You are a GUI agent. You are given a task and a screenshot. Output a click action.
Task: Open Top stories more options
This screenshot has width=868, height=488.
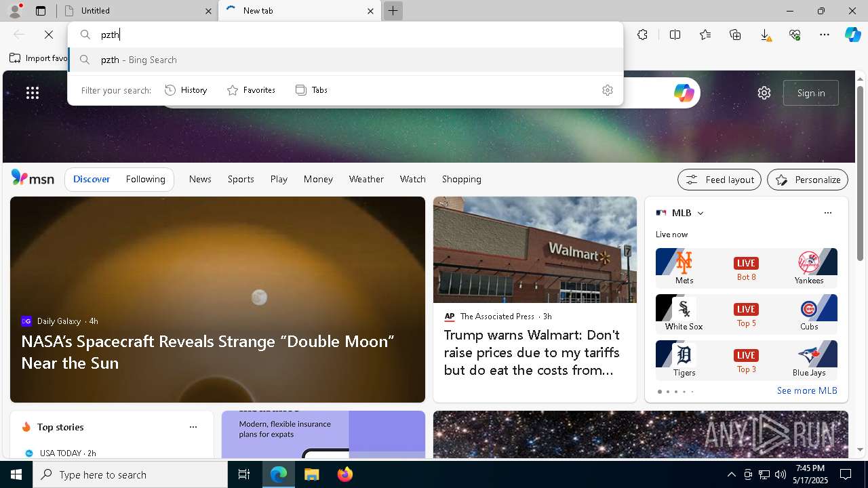click(x=193, y=427)
